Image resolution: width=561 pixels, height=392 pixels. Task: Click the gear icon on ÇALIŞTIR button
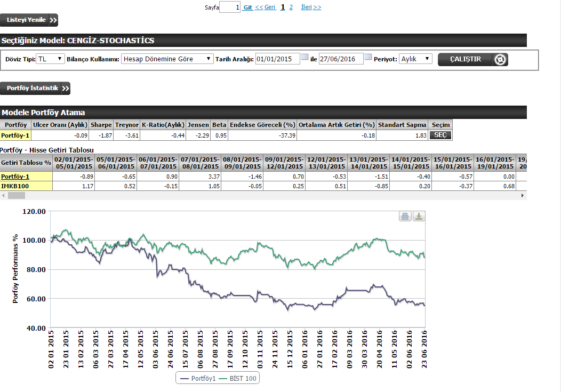tap(500, 59)
